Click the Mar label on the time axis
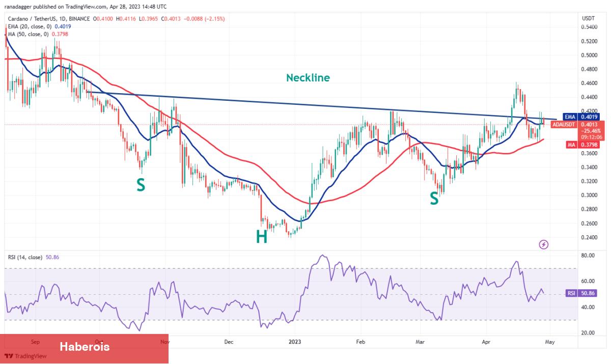 pyautogui.click(x=420, y=343)
